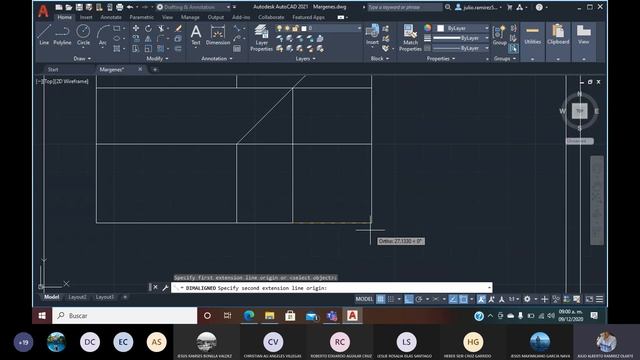
Task: Expand the Draw panel dropdown
Action: (82, 59)
